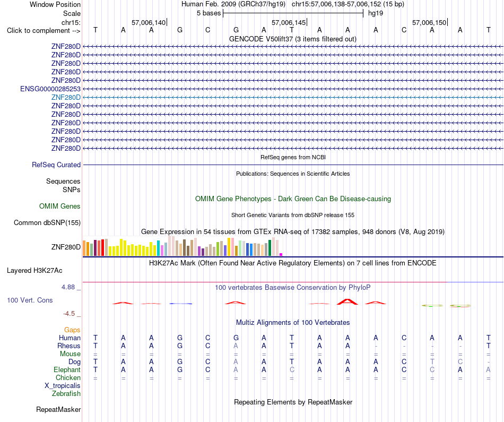Click the genome assembly title 'Human Feb. 2009 (GRCh37/hg19)'
The width and height of the screenshot is (504, 422).
pos(233,4)
